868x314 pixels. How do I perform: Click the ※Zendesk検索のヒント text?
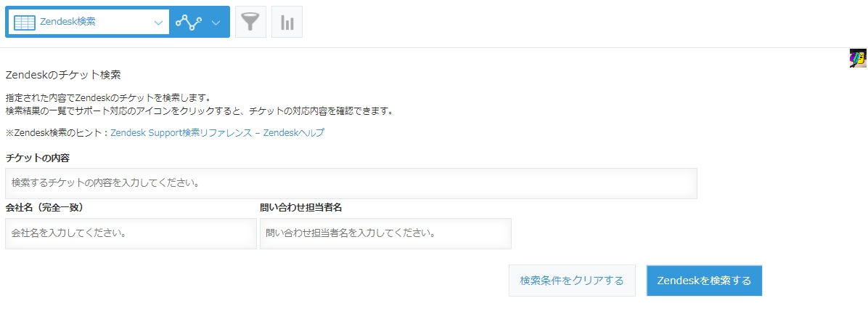58,133
